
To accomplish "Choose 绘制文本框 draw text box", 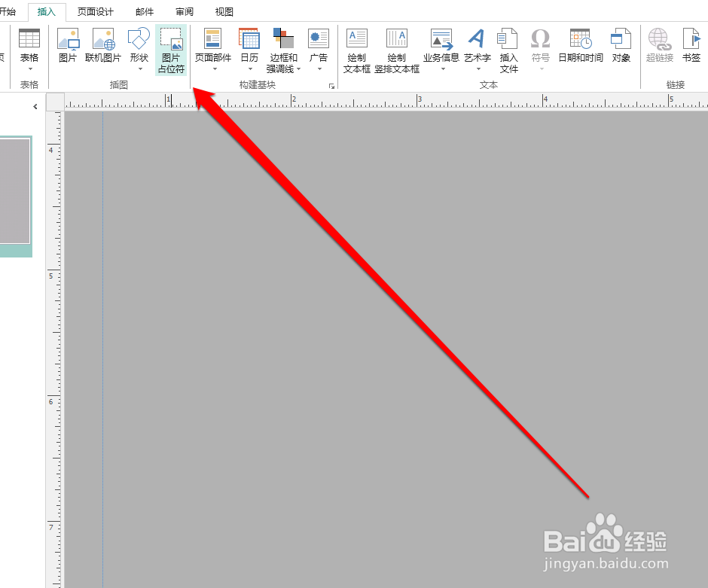I will point(357,50).
